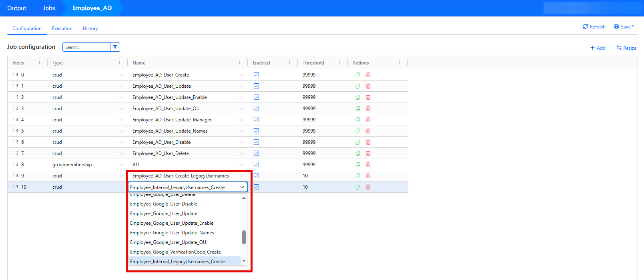Viewport: 644px width, 280px height.
Task: Grab the drag handle for row 0
Action: (x=16, y=75)
